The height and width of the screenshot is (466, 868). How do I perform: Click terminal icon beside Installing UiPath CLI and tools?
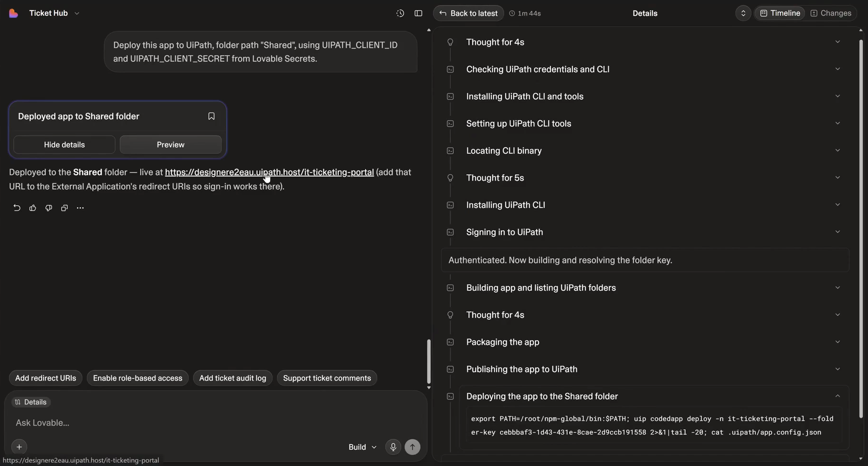[450, 96]
